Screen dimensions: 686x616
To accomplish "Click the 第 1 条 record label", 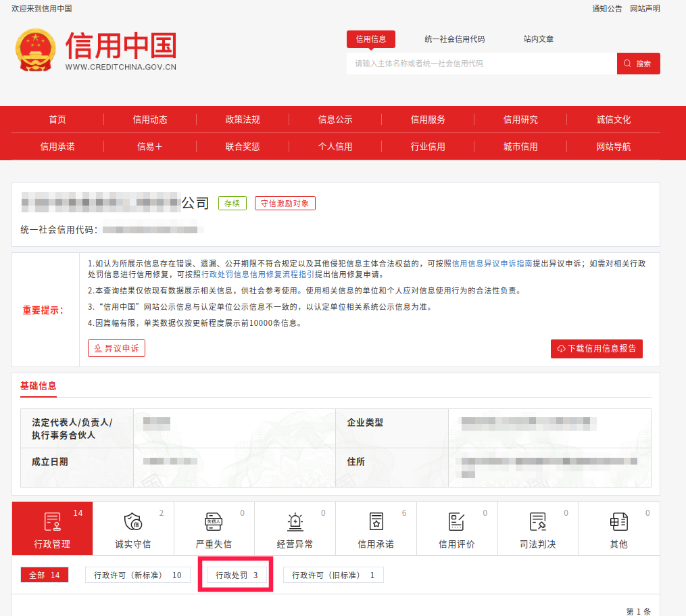I will [x=638, y=611].
